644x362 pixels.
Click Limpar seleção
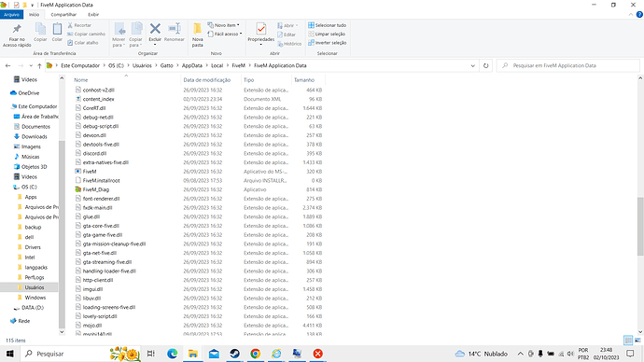tap(327, 35)
